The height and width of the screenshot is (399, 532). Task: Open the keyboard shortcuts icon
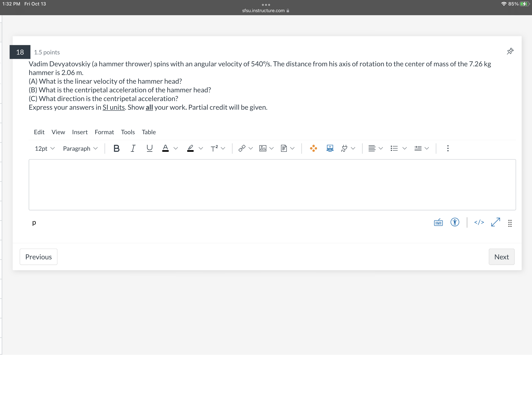point(438,222)
